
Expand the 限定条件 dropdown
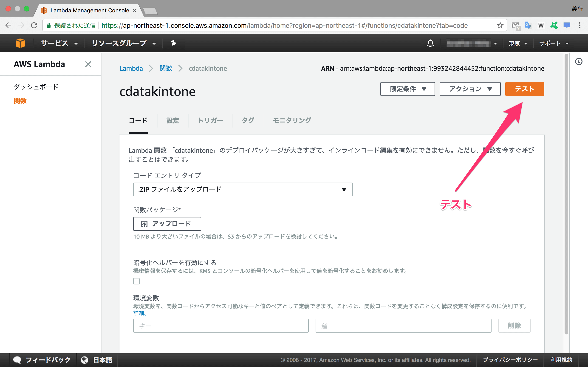[x=407, y=89]
